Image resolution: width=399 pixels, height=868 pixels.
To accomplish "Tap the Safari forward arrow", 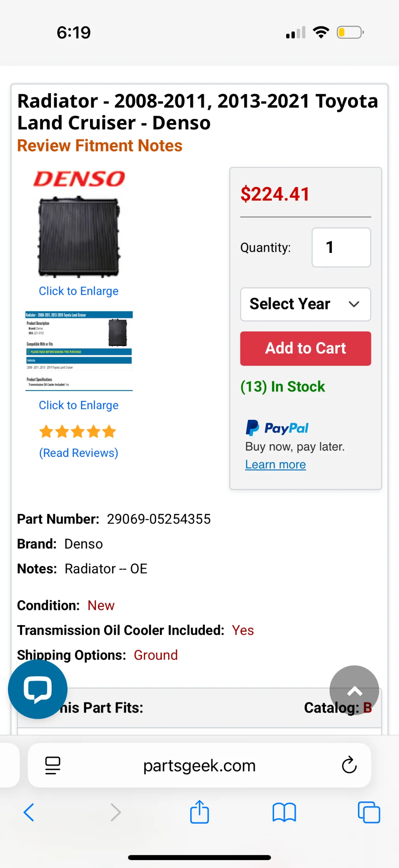I will pyautogui.click(x=115, y=812).
